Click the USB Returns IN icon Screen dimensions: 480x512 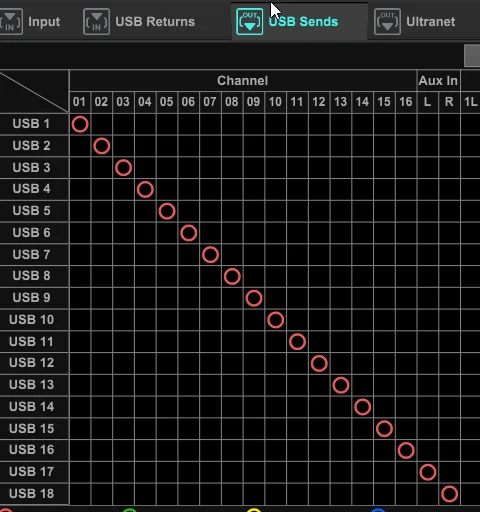96,22
